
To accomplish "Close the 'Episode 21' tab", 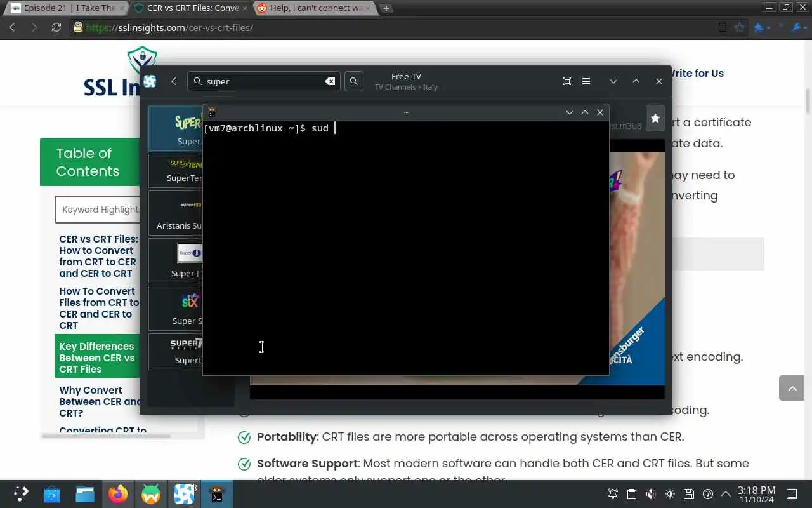I will pos(122,8).
